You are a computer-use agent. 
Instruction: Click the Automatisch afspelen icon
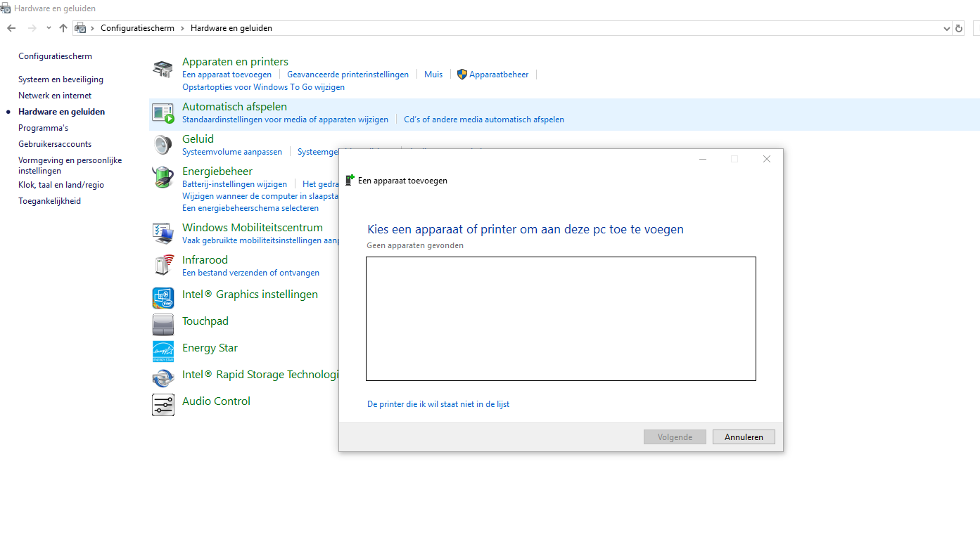click(163, 112)
